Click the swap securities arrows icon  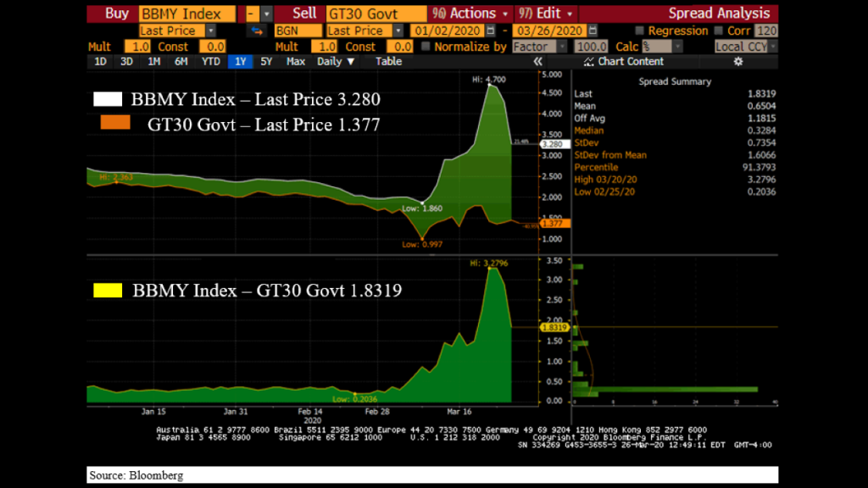tap(257, 30)
